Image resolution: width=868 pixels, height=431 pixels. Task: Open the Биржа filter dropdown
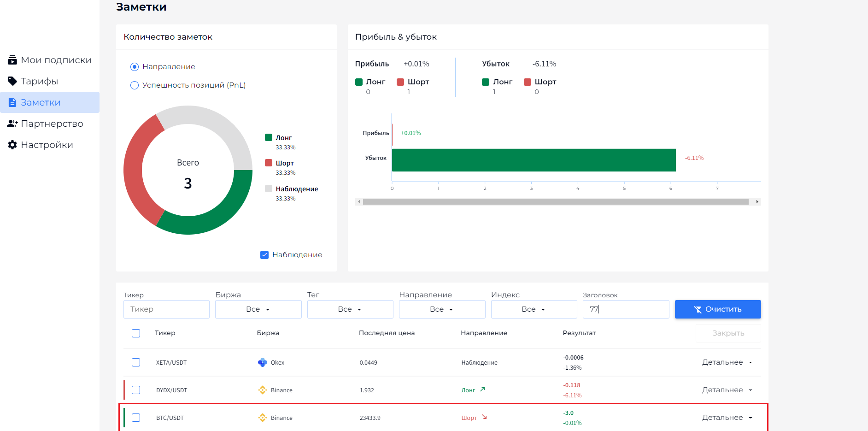click(258, 309)
